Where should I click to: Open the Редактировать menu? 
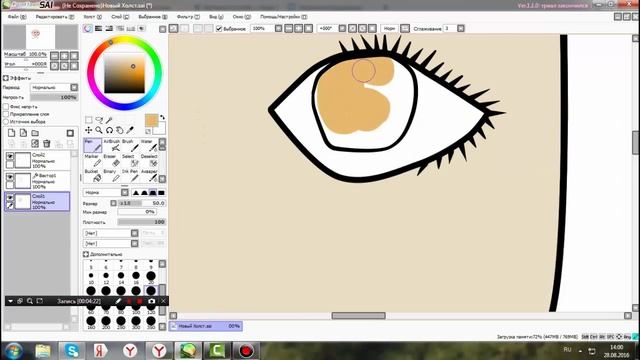[x=55, y=17]
